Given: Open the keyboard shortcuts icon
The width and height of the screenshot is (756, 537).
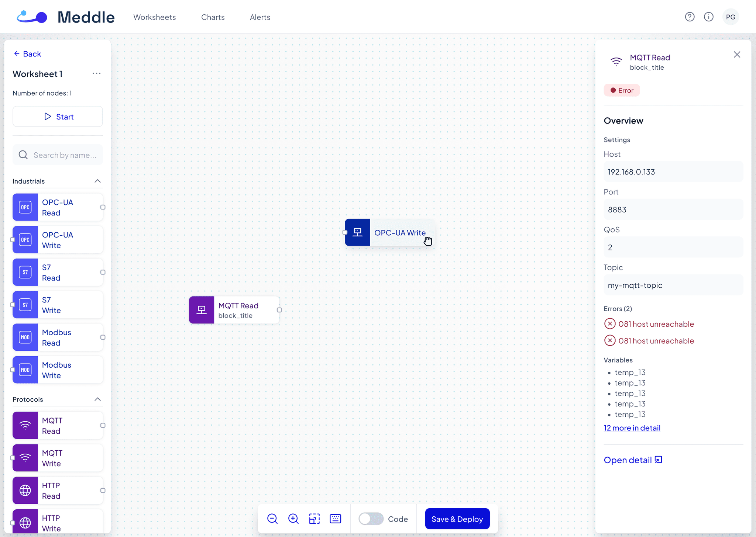Looking at the screenshot, I should 336,519.
